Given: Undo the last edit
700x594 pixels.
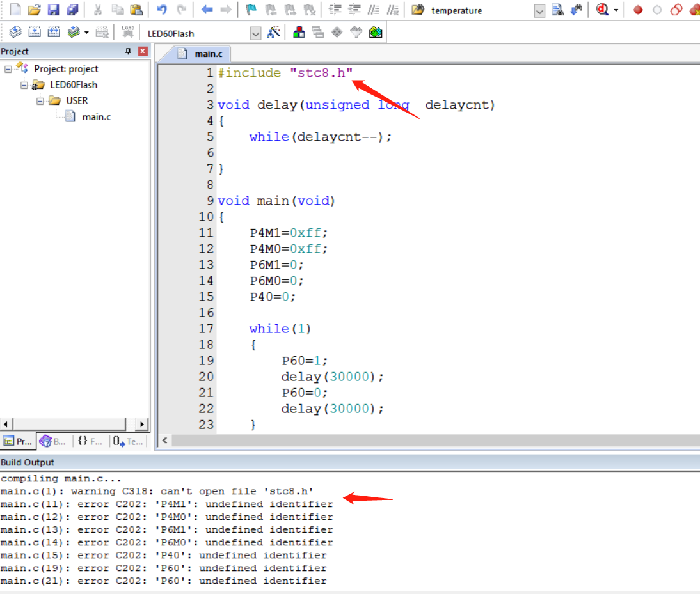Looking at the screenshot, I should coord(162,10).
